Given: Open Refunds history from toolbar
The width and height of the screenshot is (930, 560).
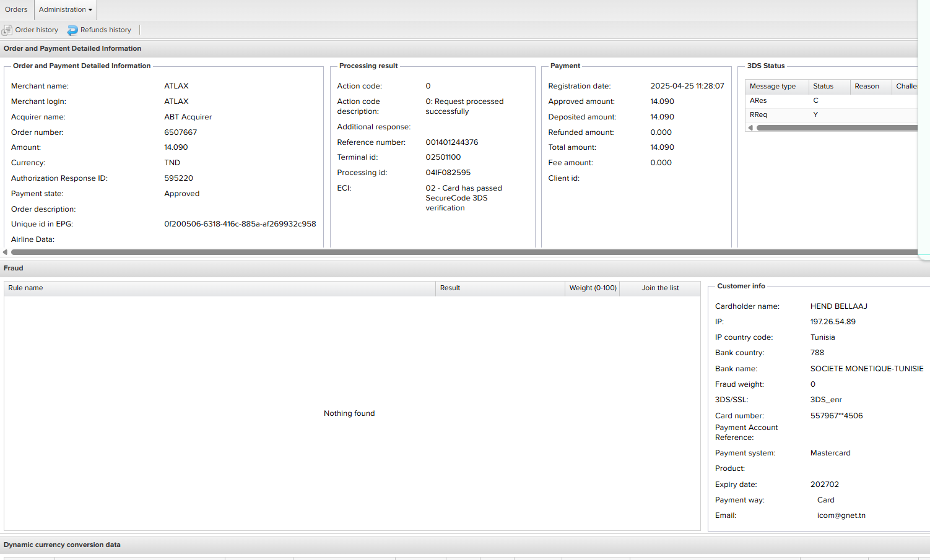Looking at the screenshot, I should 105,30.
